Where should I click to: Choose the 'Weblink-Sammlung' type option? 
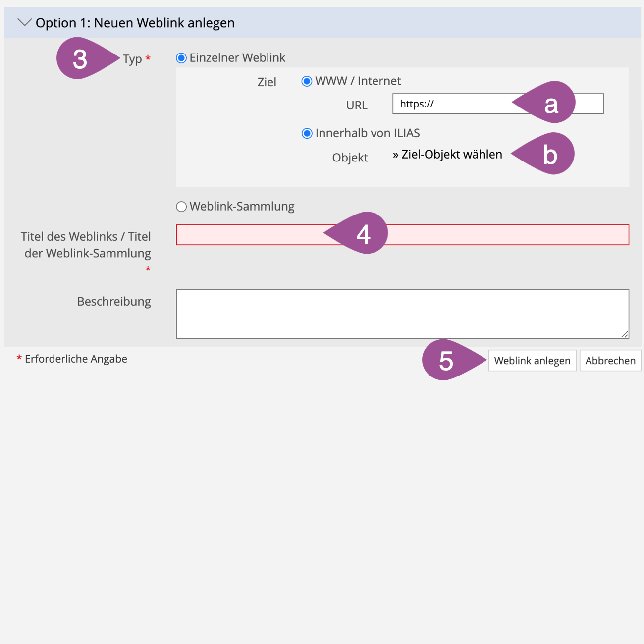tap(181, 207)
